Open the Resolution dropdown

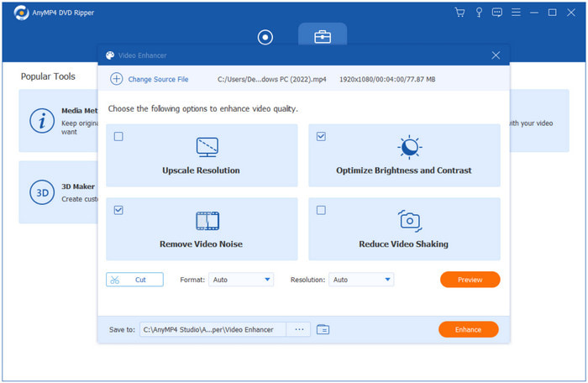[361, 280]
